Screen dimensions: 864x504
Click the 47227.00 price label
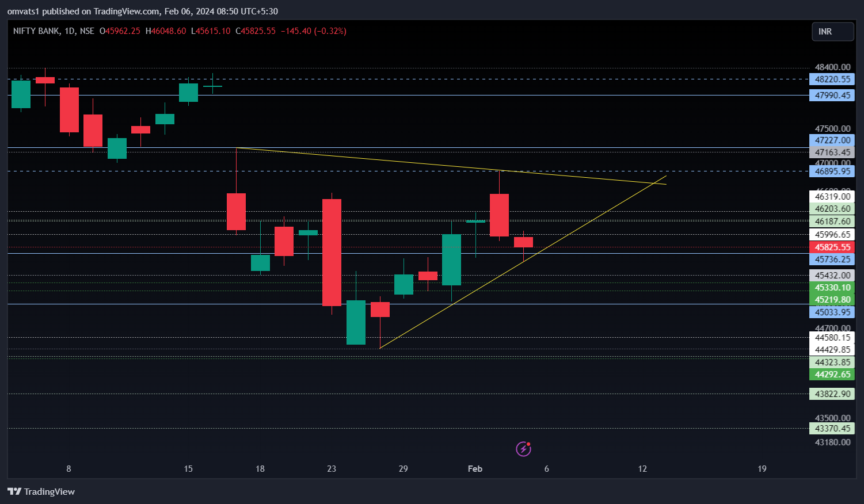(832, 140)
